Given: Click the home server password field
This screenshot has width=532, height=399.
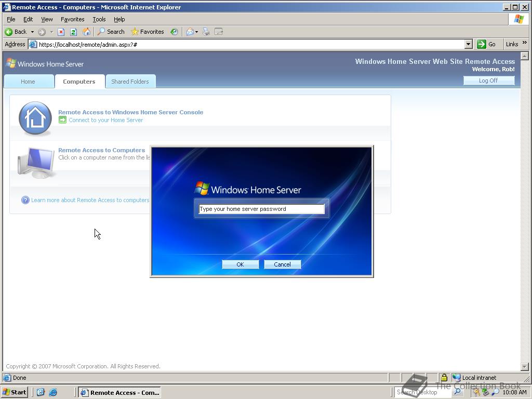Looking at the screenshot, I should [x=262, y=209].
